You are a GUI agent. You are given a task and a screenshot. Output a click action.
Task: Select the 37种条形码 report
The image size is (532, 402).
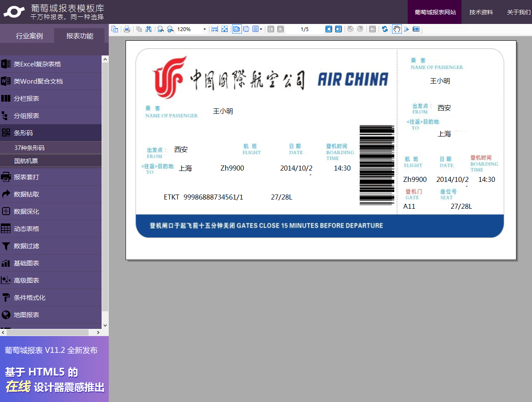(x=51, y=148)
